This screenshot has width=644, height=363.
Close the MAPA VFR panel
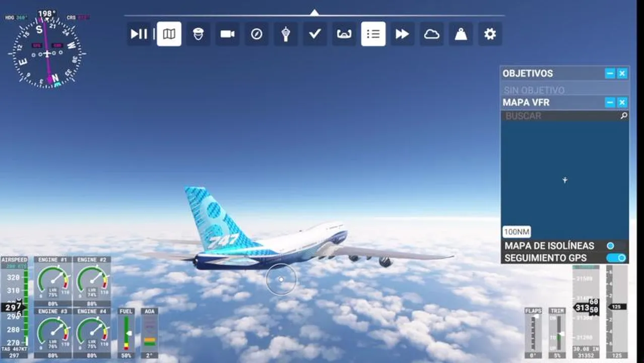point(622,103)
